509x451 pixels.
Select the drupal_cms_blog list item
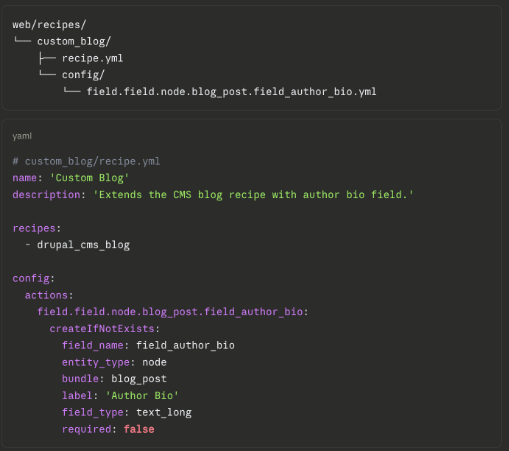(x=83, y=245)
